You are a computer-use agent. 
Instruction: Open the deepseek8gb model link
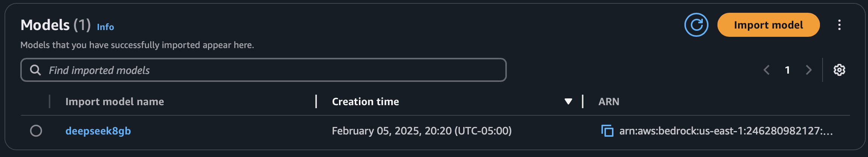pyautogui.click(x=98, y=131)
